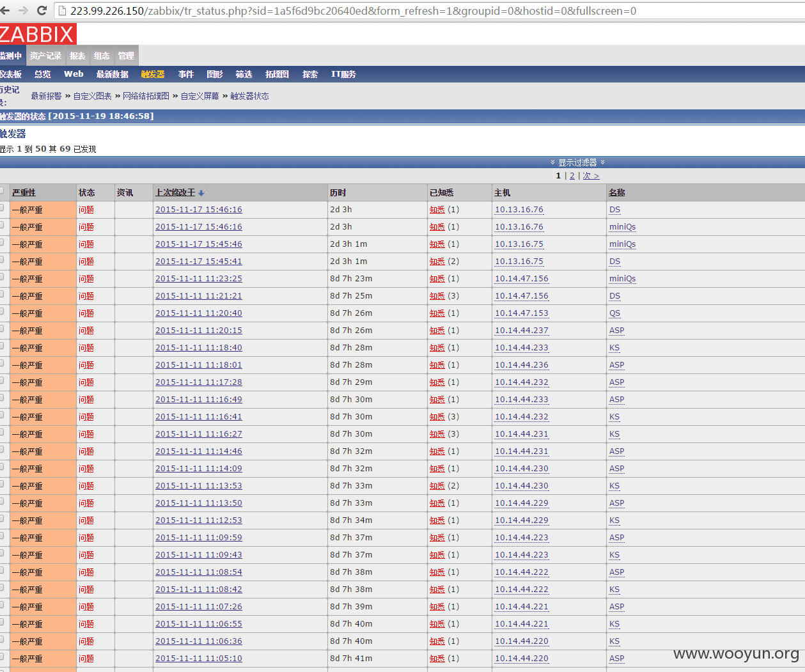Go to 触发器状态 history link

tap(249, 96)
